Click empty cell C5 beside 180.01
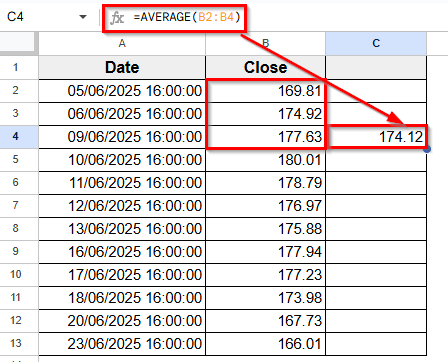 (376, 160)
